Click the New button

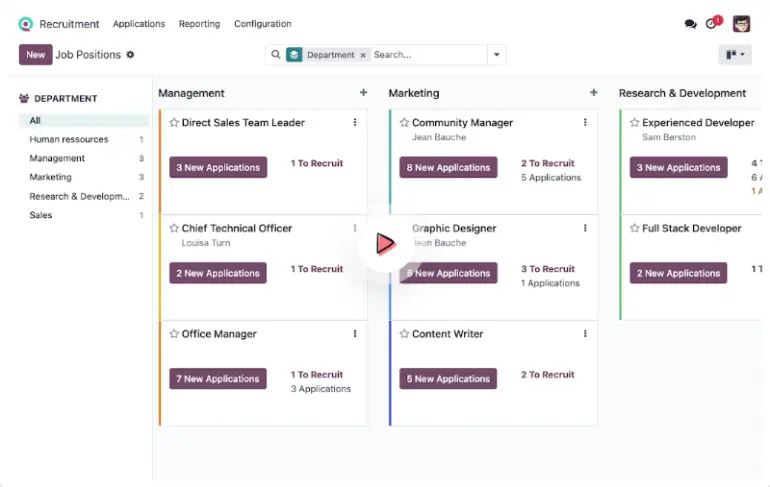pos(35,55)
